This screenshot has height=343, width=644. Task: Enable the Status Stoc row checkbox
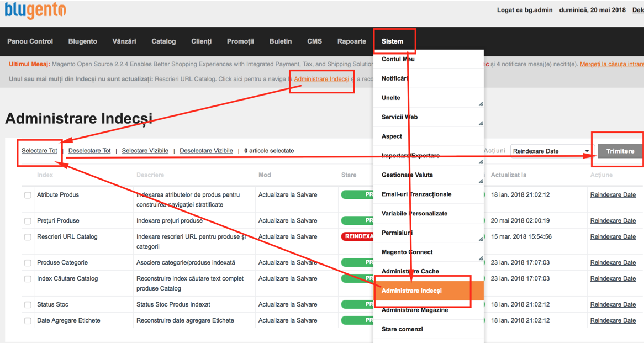click(x=28, y=305)
